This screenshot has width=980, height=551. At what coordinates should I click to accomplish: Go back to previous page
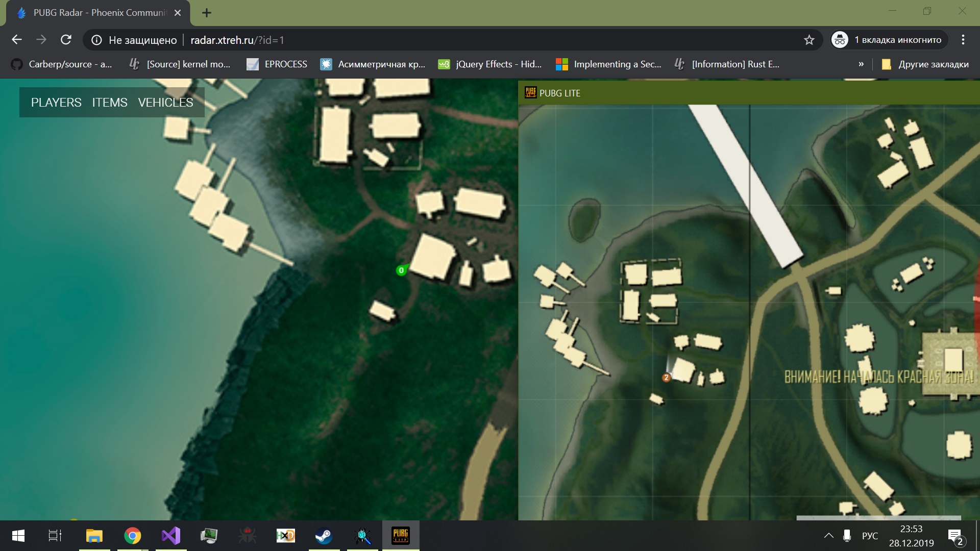tap(17, 40)
